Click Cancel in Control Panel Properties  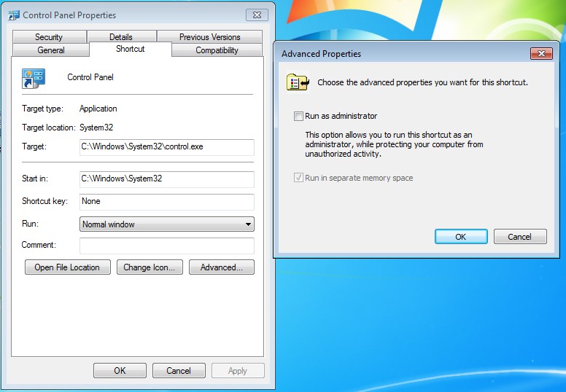(x=179, y=370)
